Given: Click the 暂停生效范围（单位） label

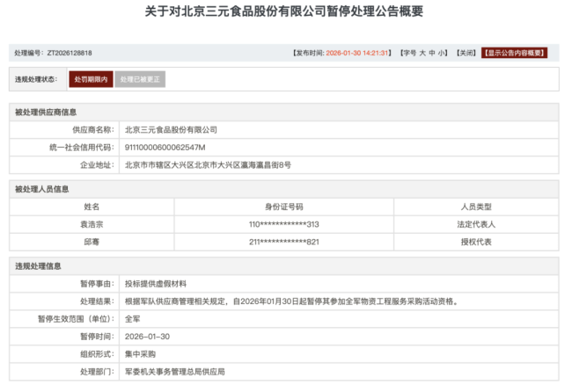Looking at the screenshot, I should 76,319.
